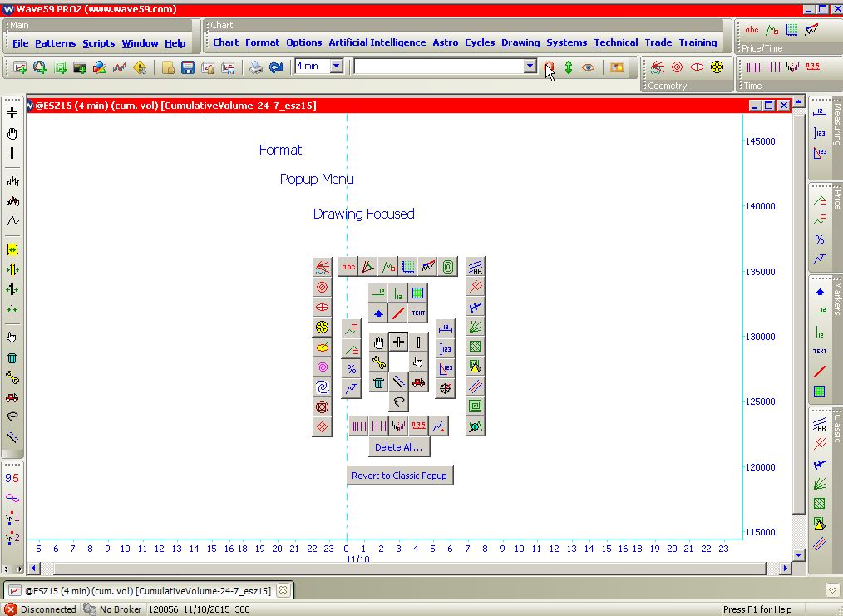Click the 9·5 icon in the left toolbar
The height and width of the screenshot is (616, 843).
12,478
